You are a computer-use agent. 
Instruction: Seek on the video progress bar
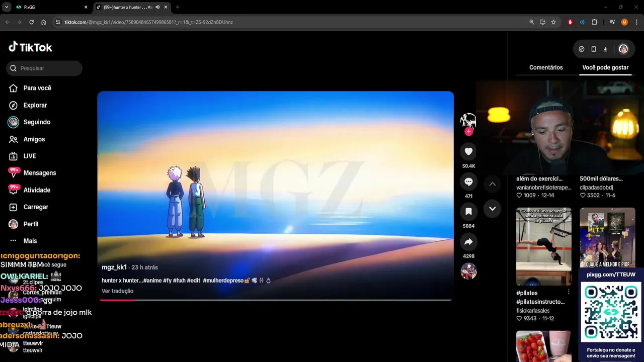[275, 300]
